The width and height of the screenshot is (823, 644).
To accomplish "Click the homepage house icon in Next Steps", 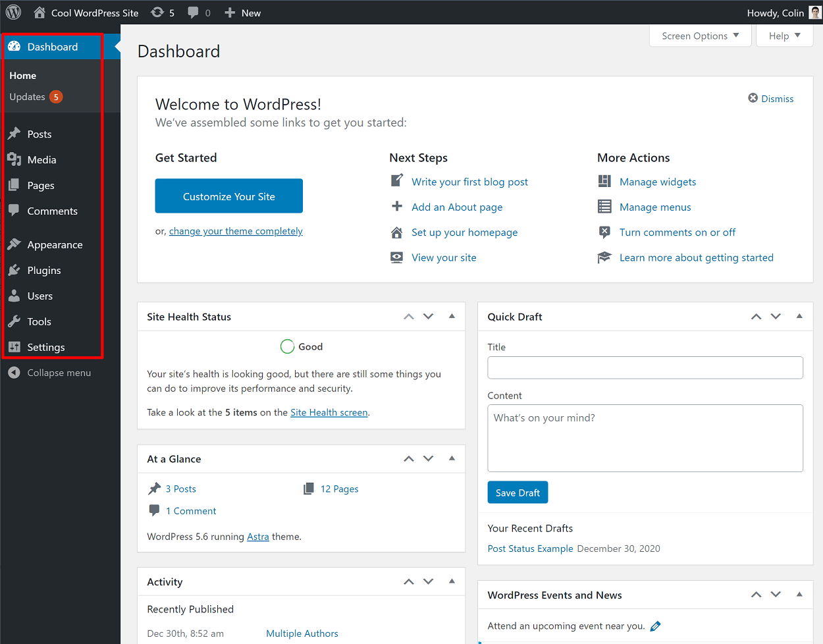I will [397, 232].
